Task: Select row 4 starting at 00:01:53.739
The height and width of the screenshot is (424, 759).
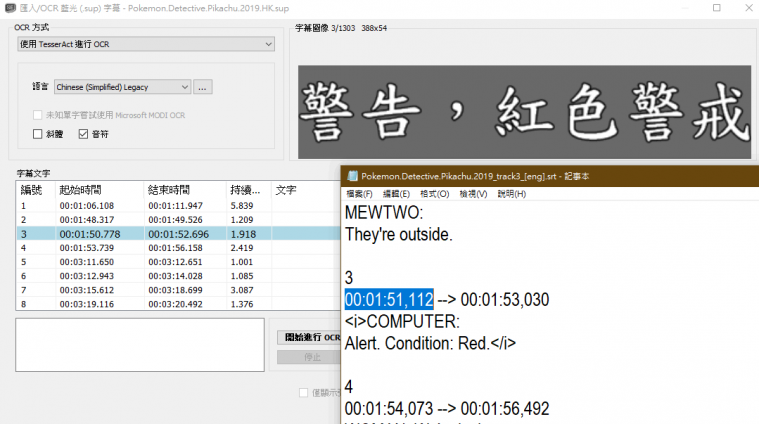Action: click(x=178, y=248)
